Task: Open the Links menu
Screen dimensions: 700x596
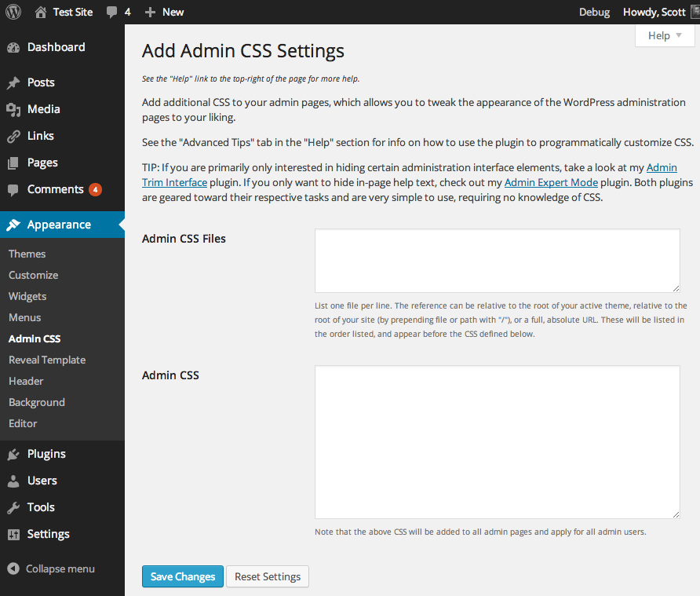Action: 41,137
